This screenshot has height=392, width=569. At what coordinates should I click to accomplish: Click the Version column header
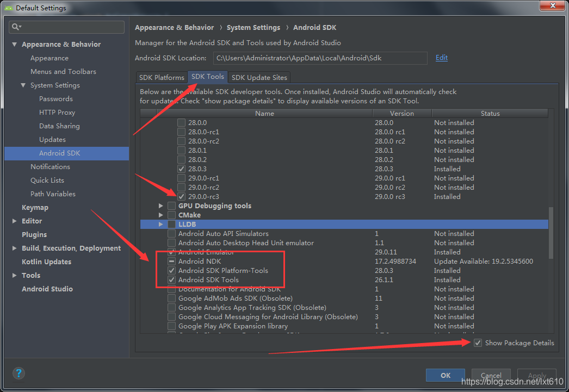click(x=402, y=114)
